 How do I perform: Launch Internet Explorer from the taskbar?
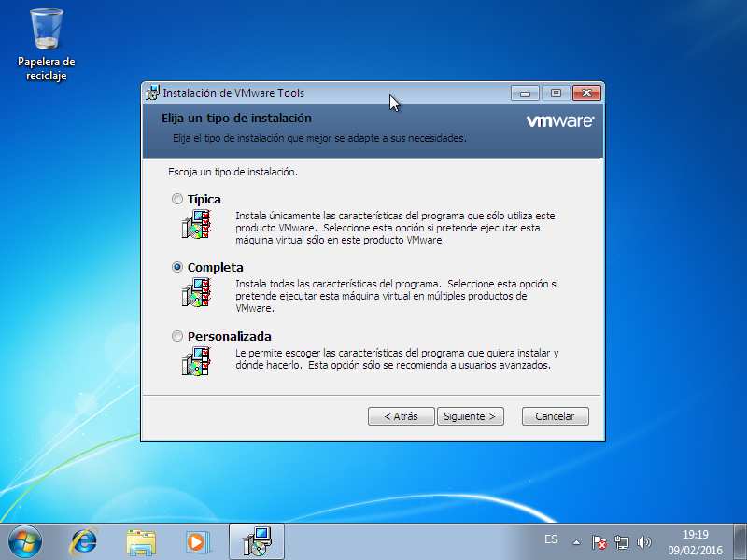[84, 542]
